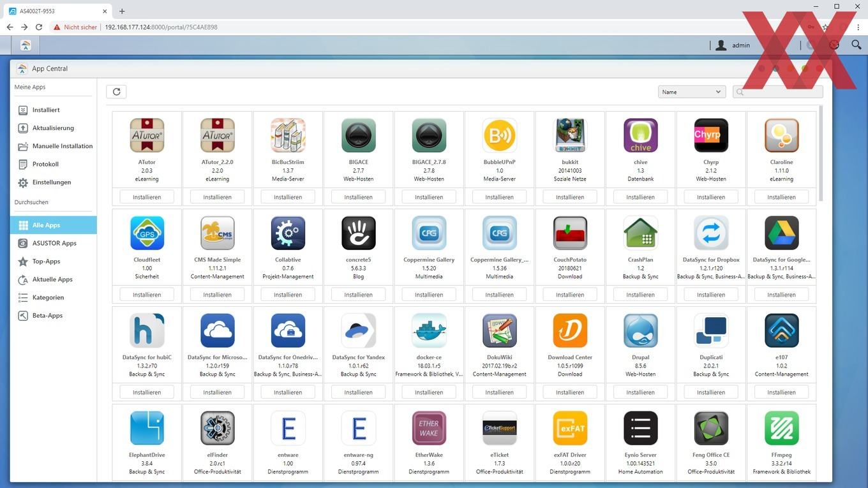
Task: Install BIGACE 2.7.7 via Installieren
Action: (x=359, y=197)
